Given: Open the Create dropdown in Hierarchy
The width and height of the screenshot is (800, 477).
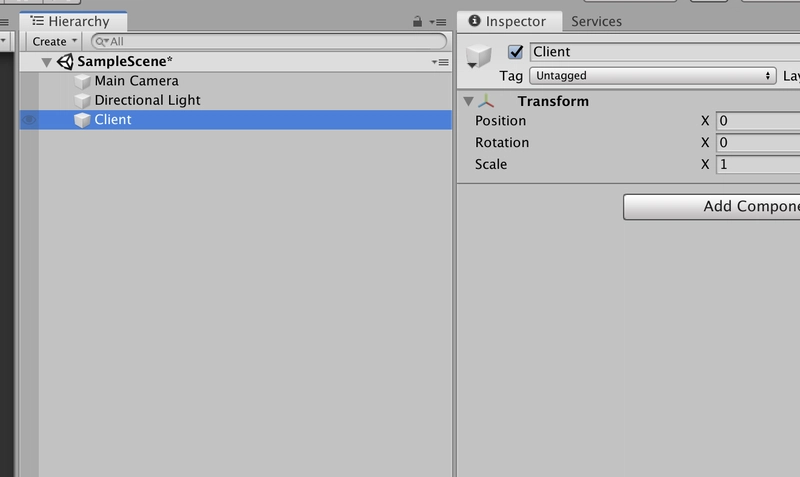Looking at the screenshot, I should 54,41.
